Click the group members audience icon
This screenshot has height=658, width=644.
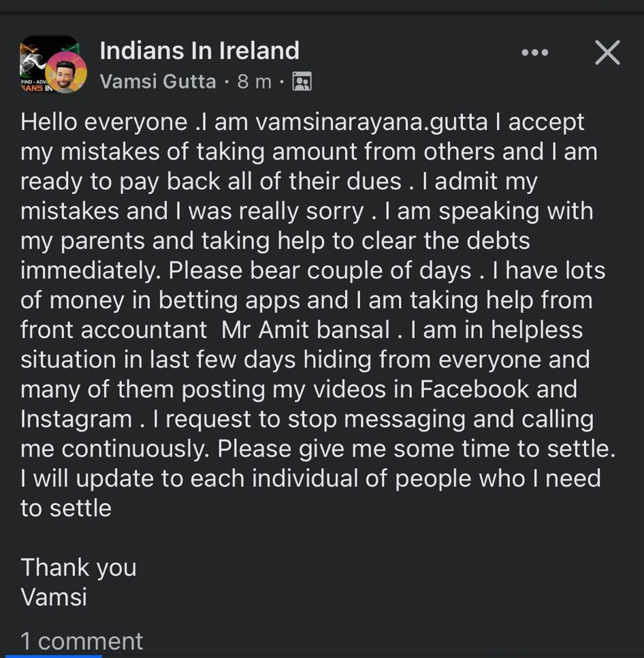[x=302, y=82]
